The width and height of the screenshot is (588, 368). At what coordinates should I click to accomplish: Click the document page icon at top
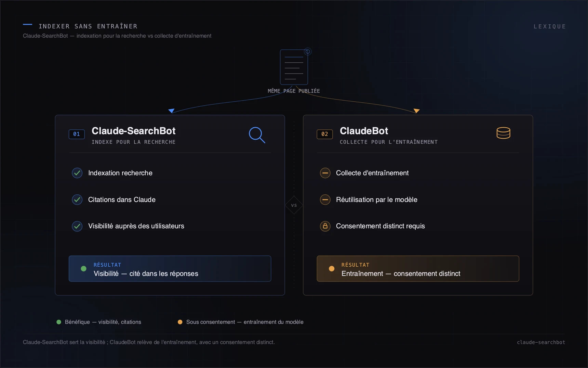(294, 67)
